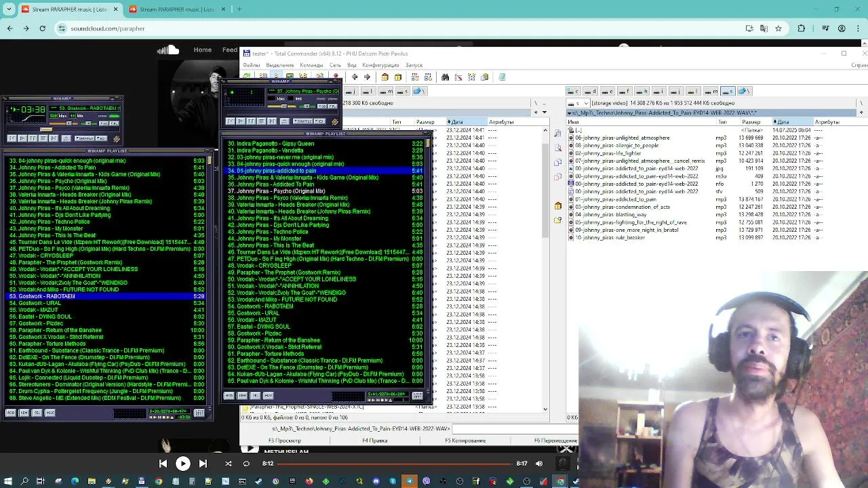Click seek bar in left Winamp player
The width and height of the screenshot is (868, 488).
(64, 129)
